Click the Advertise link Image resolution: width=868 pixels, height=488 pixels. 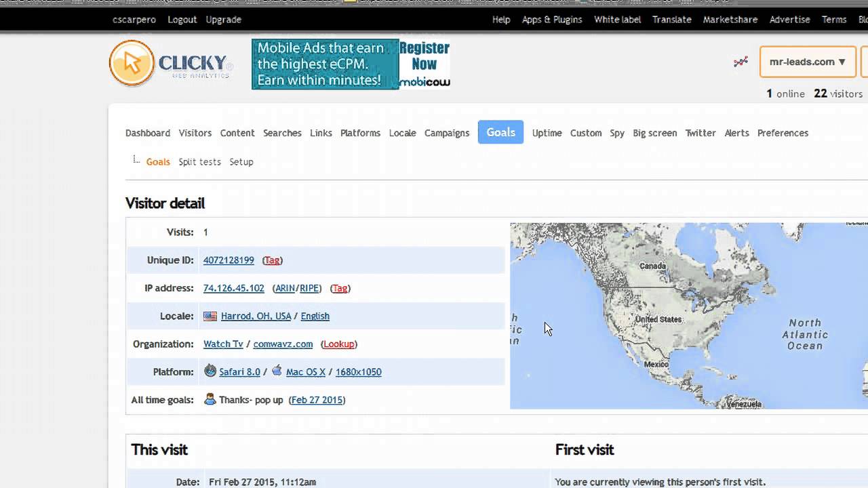[x=790, y=20]
